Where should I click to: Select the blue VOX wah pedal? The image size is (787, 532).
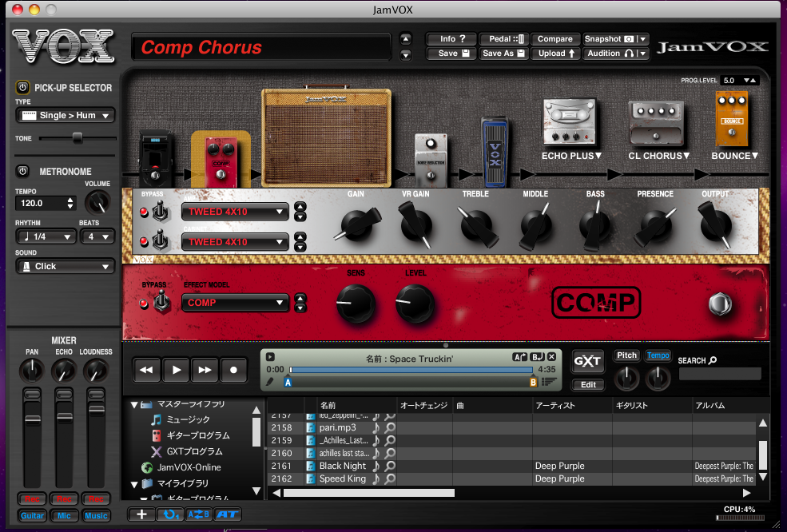pos(495,152)
